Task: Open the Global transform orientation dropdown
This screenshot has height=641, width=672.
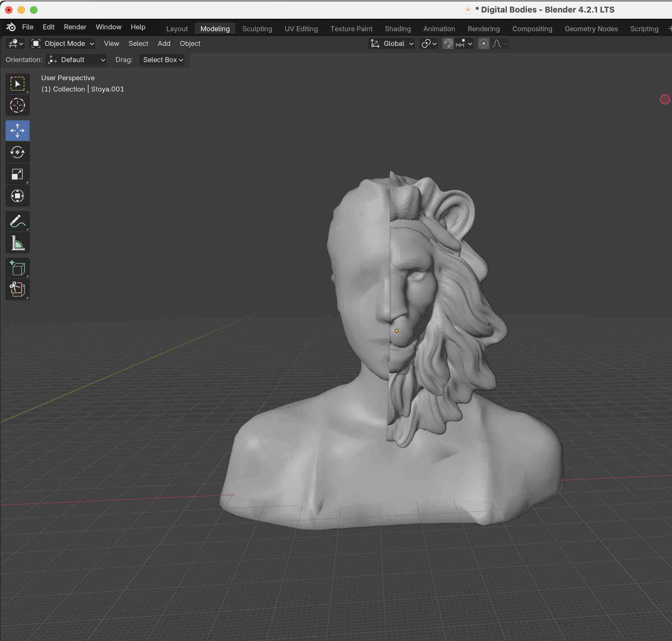Action: pos(392,43)
